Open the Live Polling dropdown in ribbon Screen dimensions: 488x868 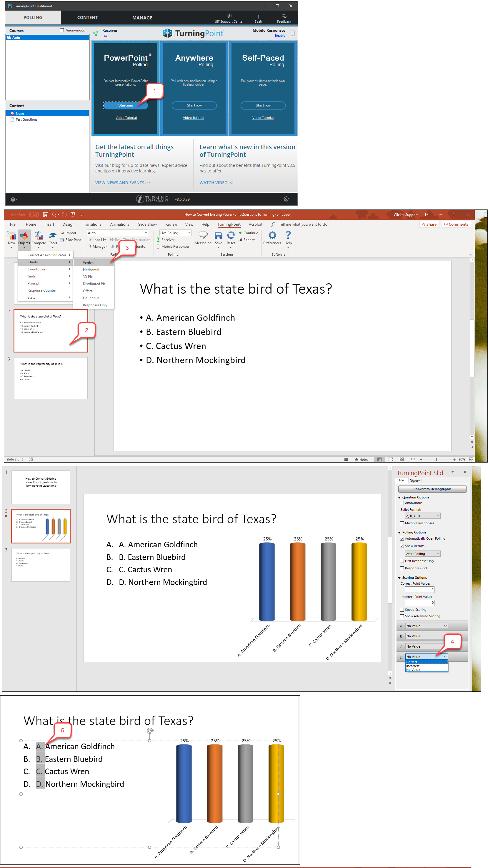(x=175, y=233)
